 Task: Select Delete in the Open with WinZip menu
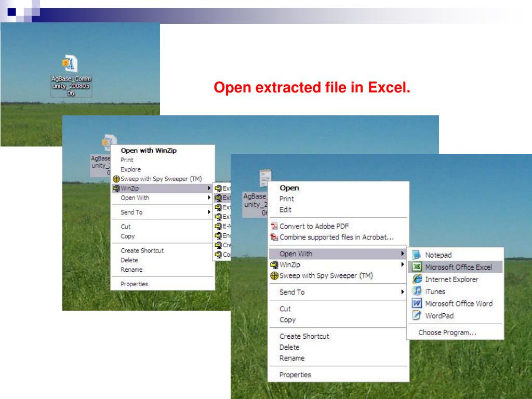click(129, 260)
